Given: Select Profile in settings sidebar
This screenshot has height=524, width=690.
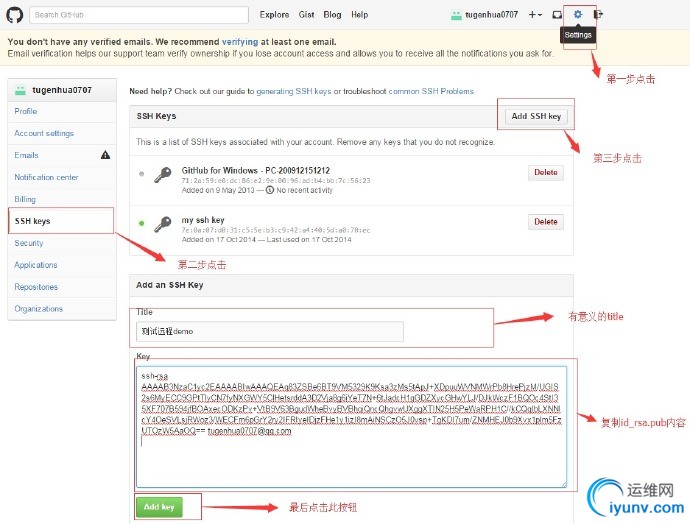Looking at the screenshot, I should (x=62, y=111).
